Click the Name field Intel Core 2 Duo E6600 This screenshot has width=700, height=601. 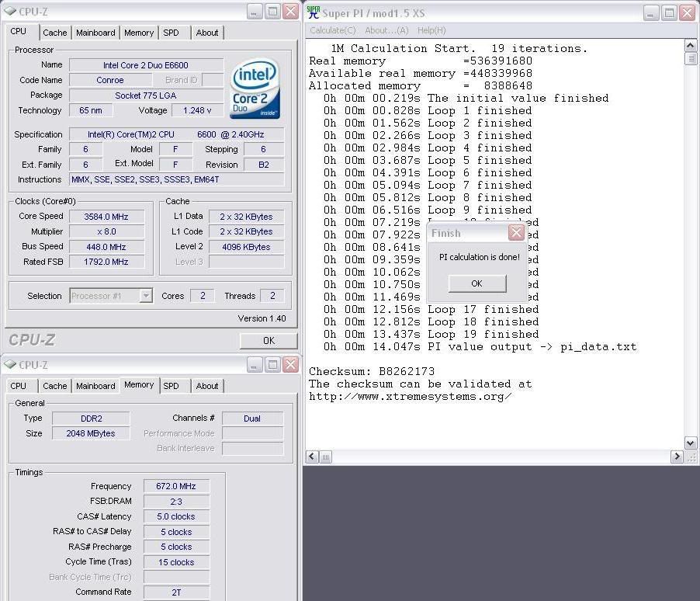coord(146,65)
